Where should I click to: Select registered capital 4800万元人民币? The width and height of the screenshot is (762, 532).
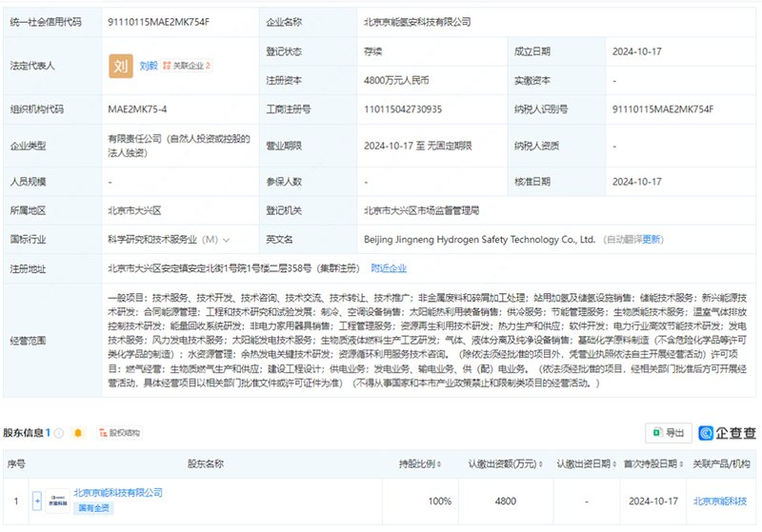click(x=396, y=81)
